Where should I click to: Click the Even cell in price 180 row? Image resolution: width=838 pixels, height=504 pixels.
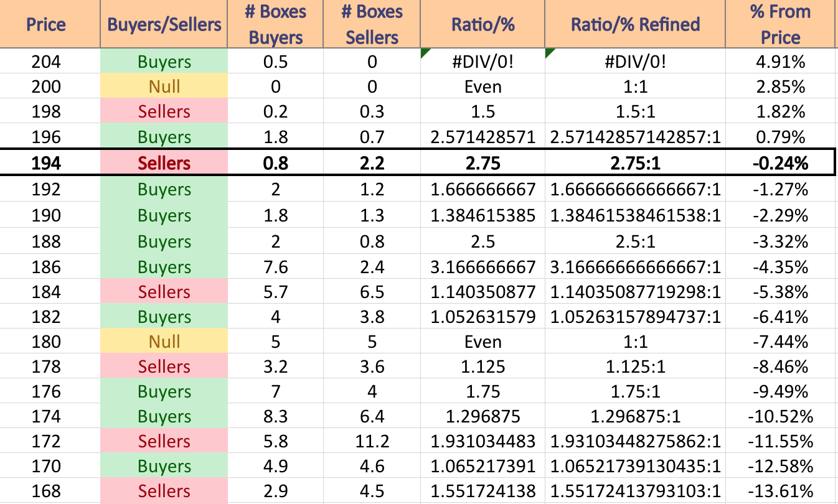point(483,342)
